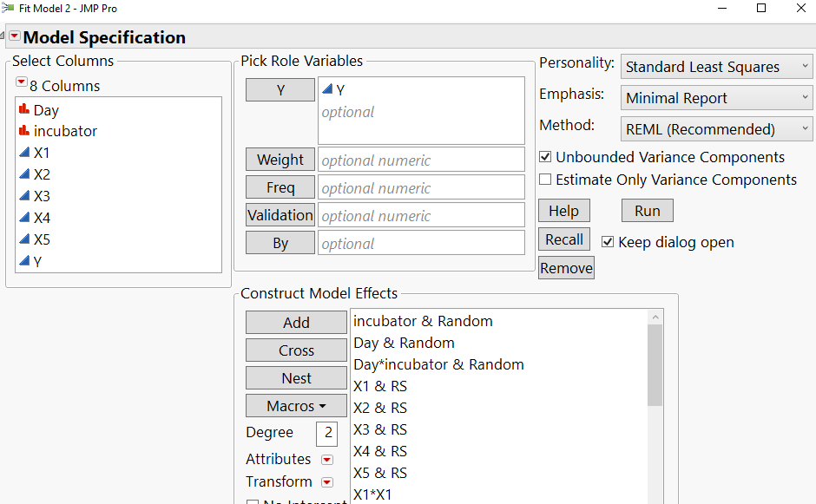Run the specified model
This screenshot has width=816, height=504.
pyautogui.click(x=647, y=210)
